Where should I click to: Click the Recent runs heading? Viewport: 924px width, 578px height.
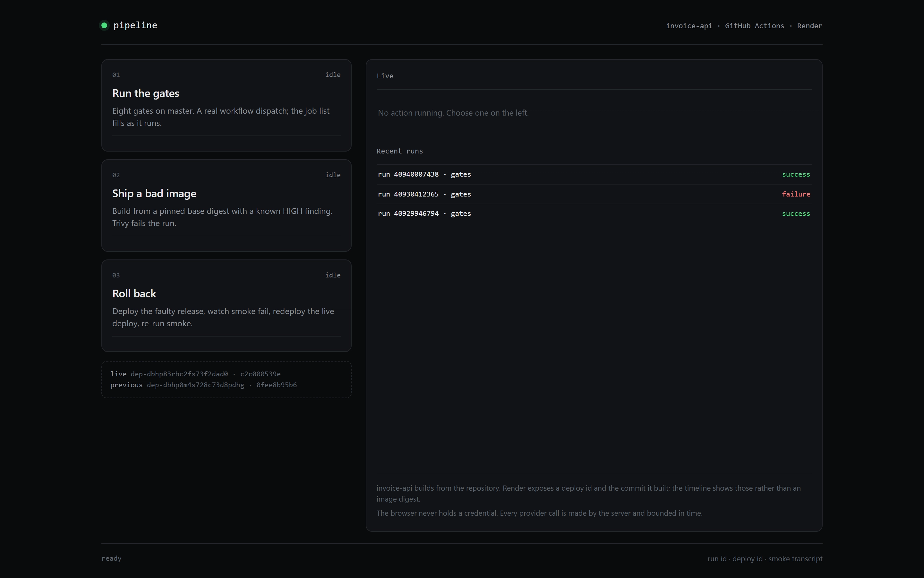tap(399, 151)
